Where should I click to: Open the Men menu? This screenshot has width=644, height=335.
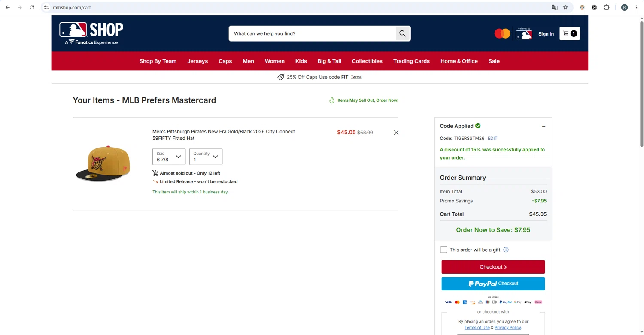point(248,61)
